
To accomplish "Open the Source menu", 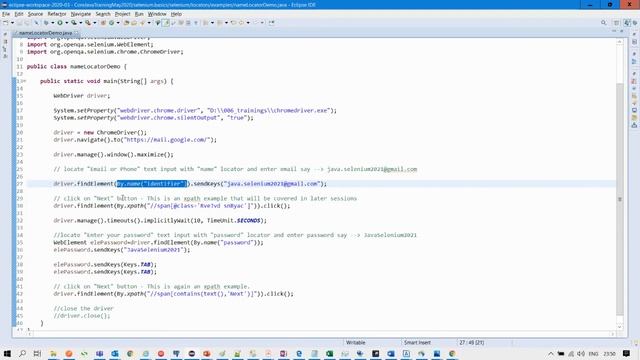I will tap(35, 14).
